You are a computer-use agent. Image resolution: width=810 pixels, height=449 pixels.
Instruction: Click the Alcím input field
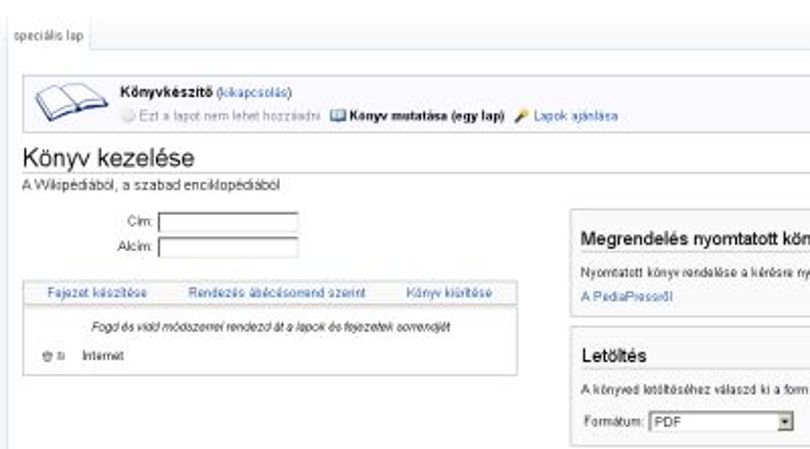[x=228, y=247]
